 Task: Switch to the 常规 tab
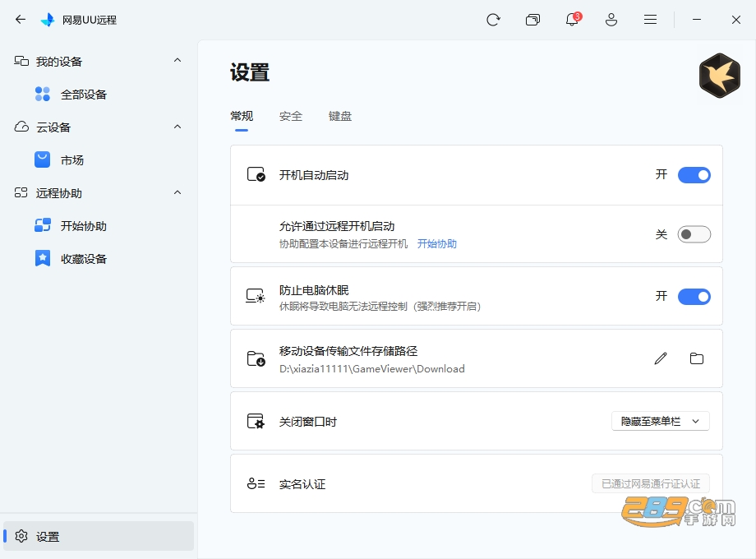[242, 116]
